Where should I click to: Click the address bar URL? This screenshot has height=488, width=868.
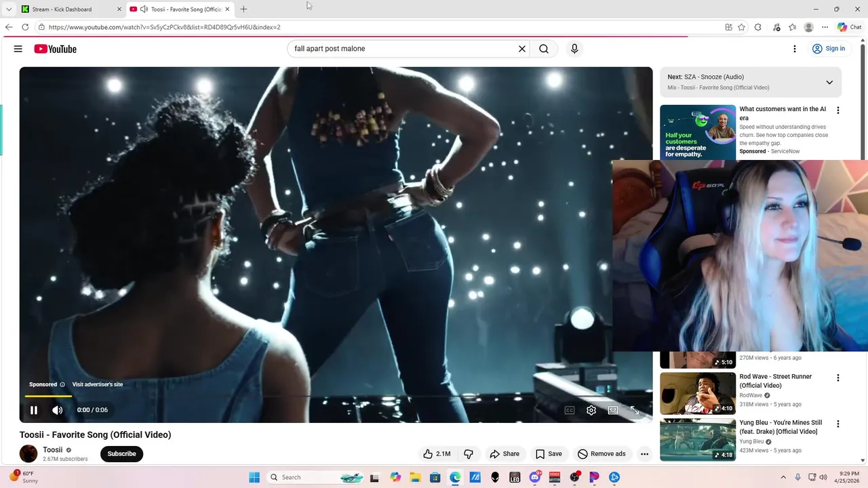tap(164, 27)
